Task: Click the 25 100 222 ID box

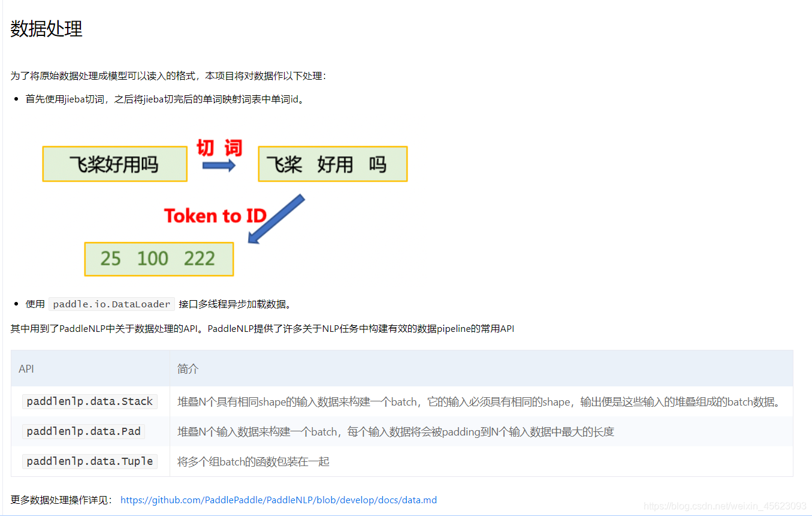Action: (x=159, y=259)
